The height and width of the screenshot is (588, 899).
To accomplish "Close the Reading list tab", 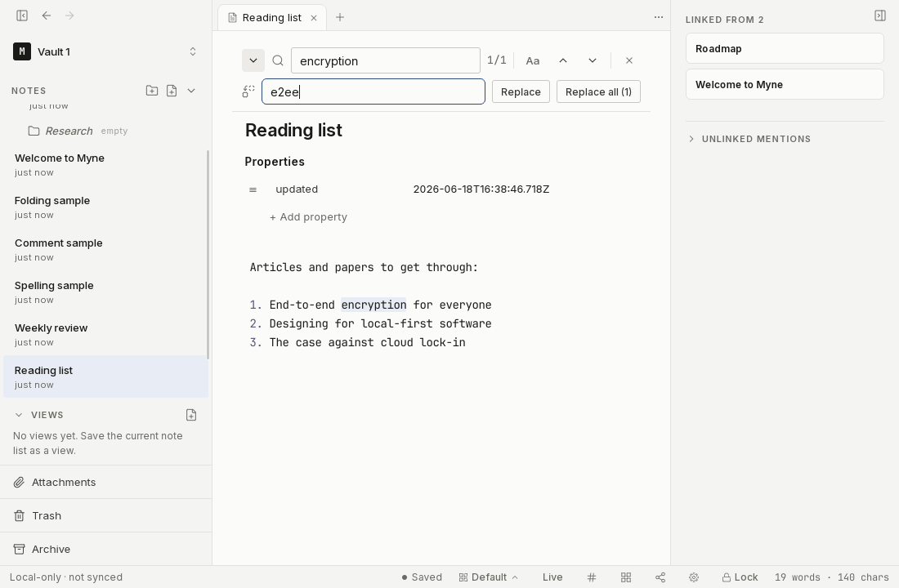I will pos(314,18).
